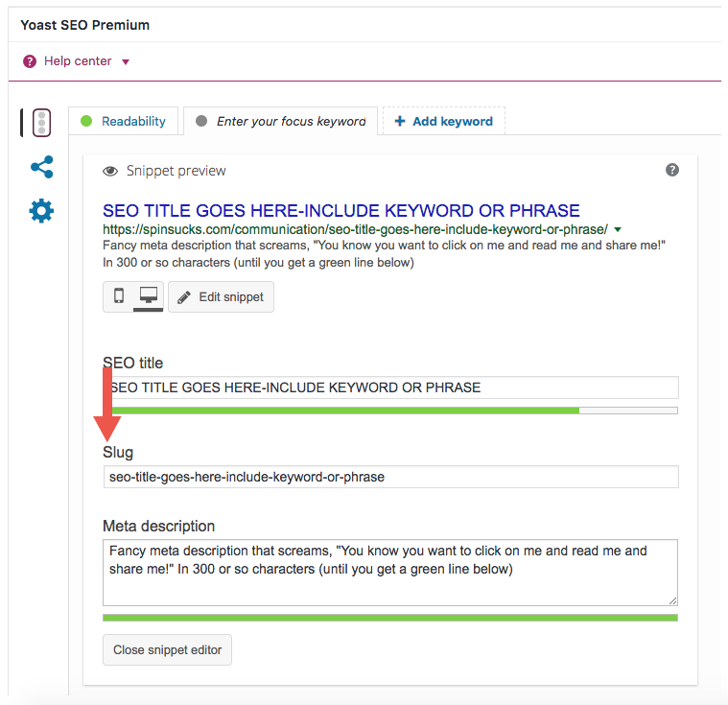Switch to mobile snippet preview
The height and width of the screenshot is (705, 728).
pos(119,296)
